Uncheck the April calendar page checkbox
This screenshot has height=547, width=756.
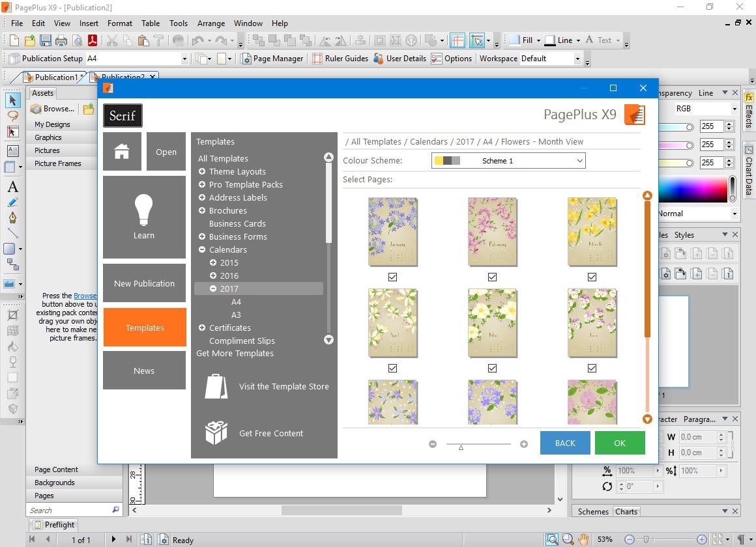(x=392, y=368)
